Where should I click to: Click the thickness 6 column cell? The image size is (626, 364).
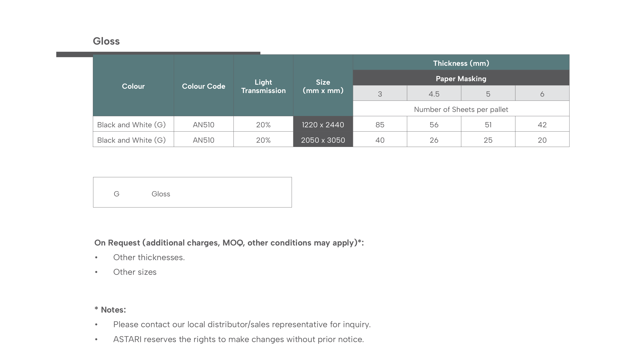point(542,93)
